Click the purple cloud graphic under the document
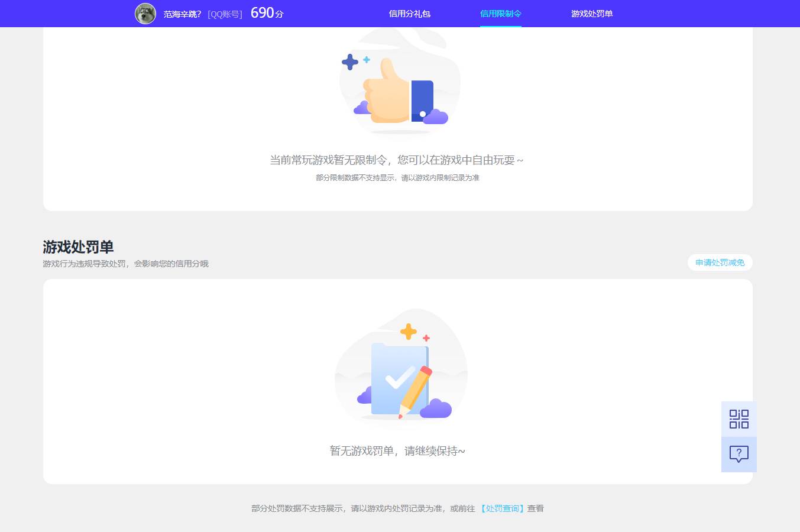 [x=436, y=408]
